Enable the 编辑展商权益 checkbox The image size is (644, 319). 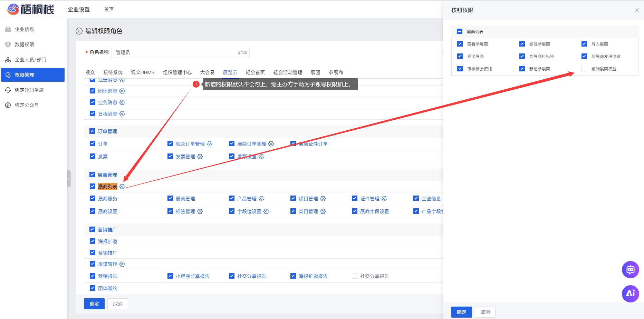click(x=584, y=69)
